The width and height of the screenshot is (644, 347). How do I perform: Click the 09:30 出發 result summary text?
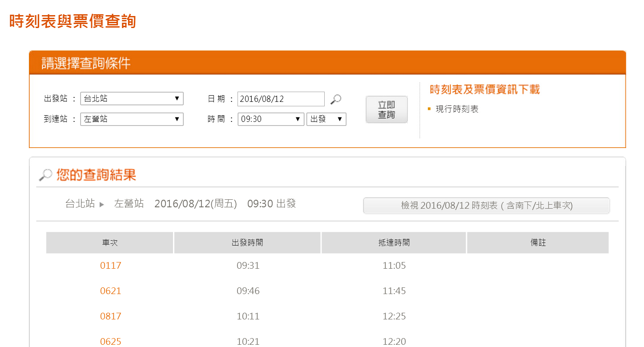tap(272, 204)
